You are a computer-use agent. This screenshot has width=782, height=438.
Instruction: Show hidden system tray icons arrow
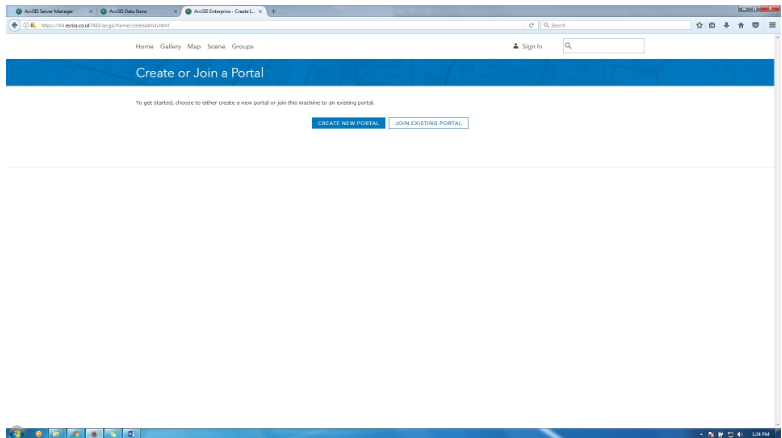click(x=701, y=435)
